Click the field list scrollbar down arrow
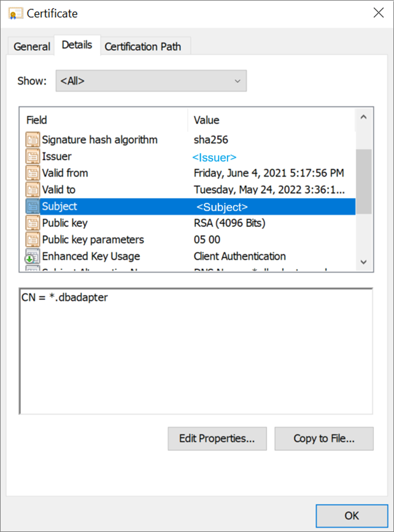 pos(363,263)
